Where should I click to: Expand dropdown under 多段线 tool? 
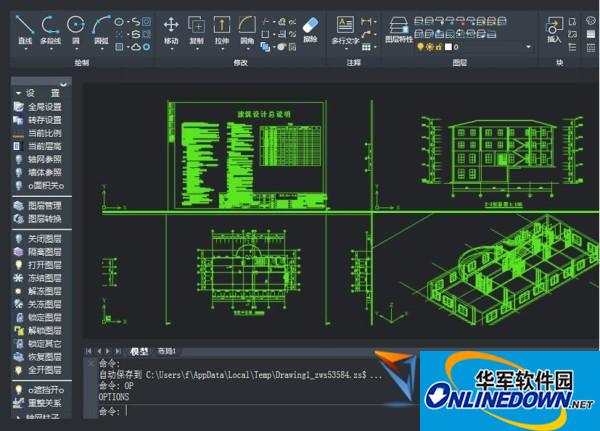pos(51,49)
